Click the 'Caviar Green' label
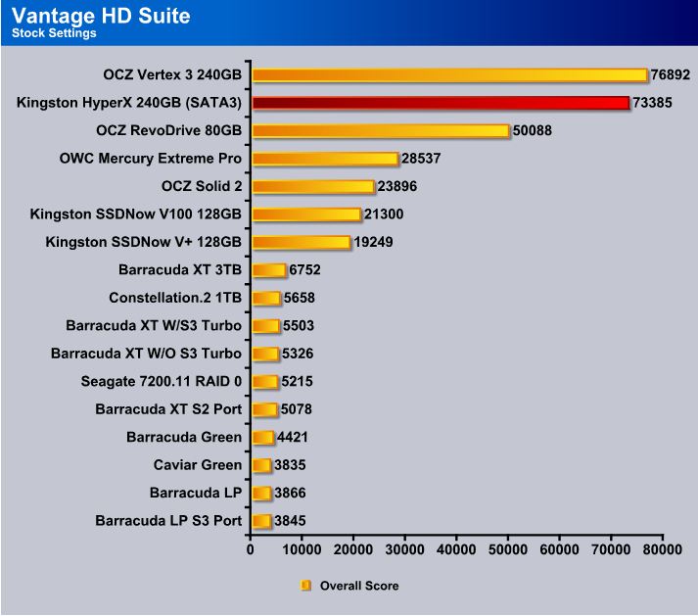The image size is (698, 616). tap(198, 465)
